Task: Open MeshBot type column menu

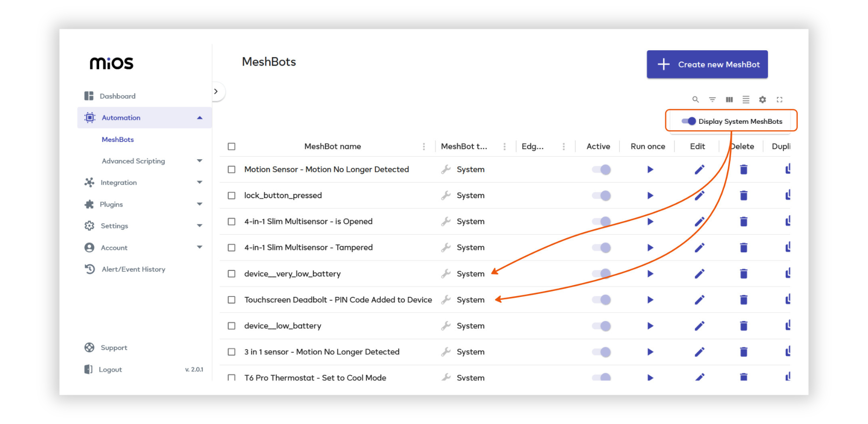Action: pyautogui.click(x=505, y=147)
